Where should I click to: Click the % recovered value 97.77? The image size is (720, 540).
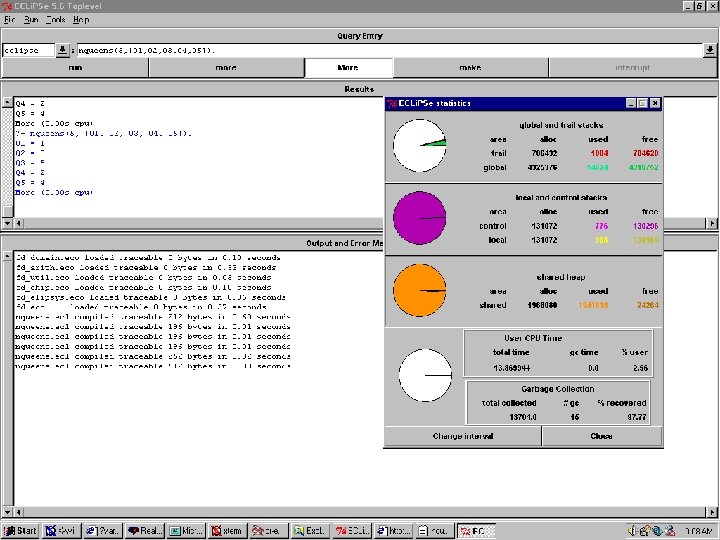click(637, 417)
